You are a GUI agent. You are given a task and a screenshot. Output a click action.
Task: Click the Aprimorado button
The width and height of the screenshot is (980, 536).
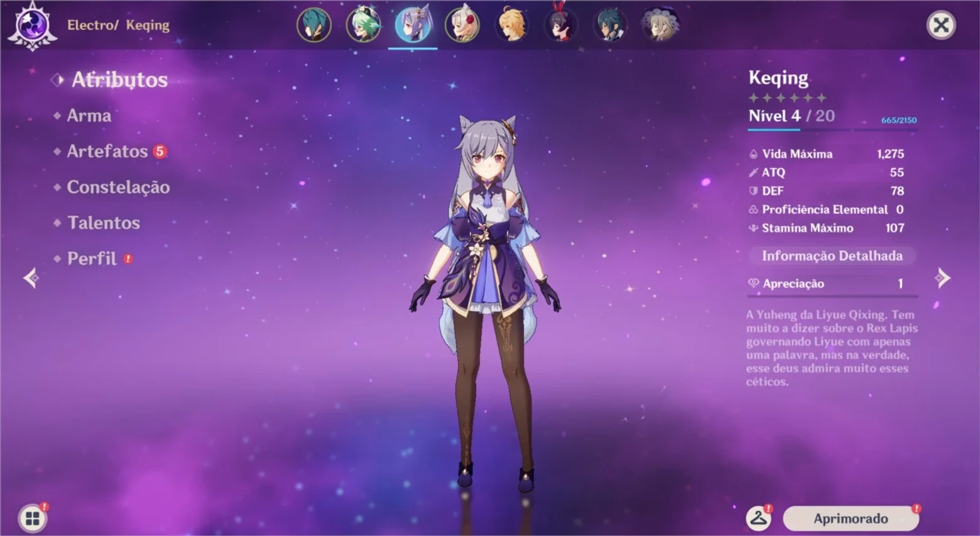coord(851,518)
